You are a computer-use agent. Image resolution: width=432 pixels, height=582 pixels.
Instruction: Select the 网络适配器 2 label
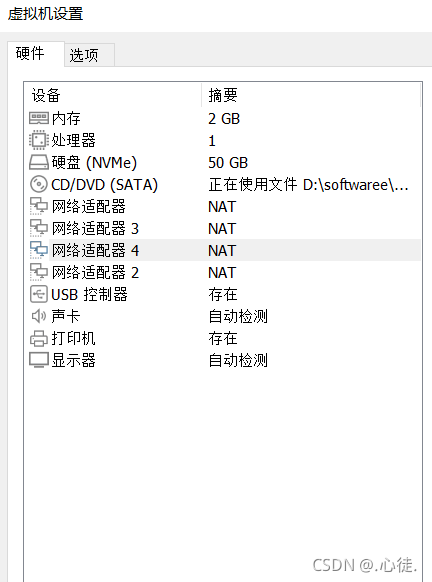pos(95,272)
